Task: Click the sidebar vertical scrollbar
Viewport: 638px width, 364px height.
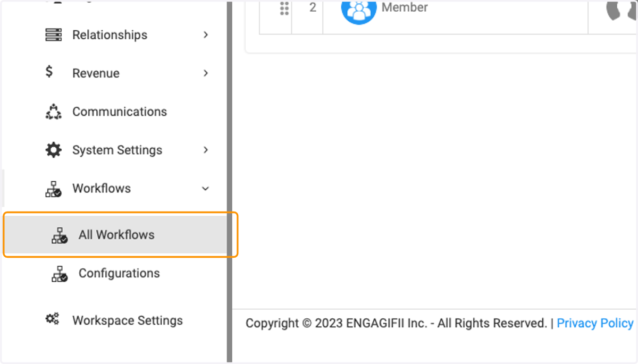Action: [230, 182]
